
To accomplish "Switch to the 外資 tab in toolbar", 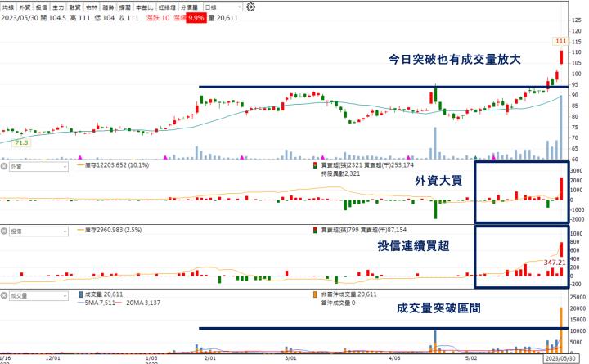I will (x=25, y=7).
